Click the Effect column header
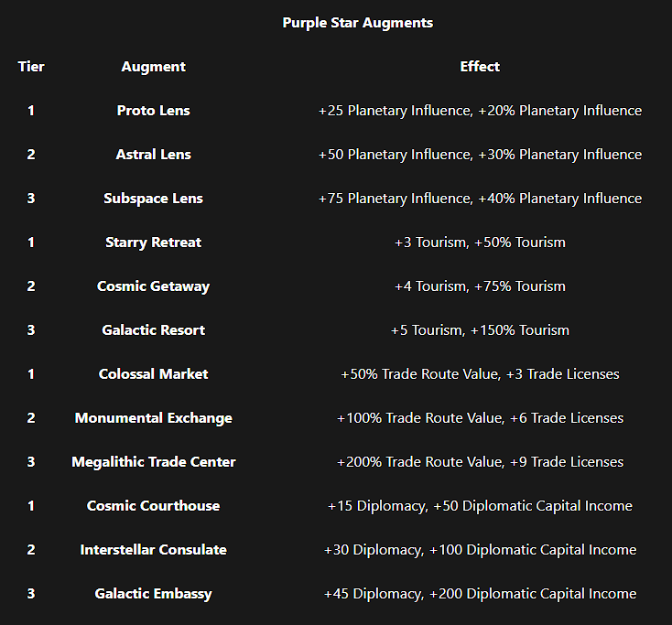The height and width of the screenshot is (625, 672). tap(480, 67)
